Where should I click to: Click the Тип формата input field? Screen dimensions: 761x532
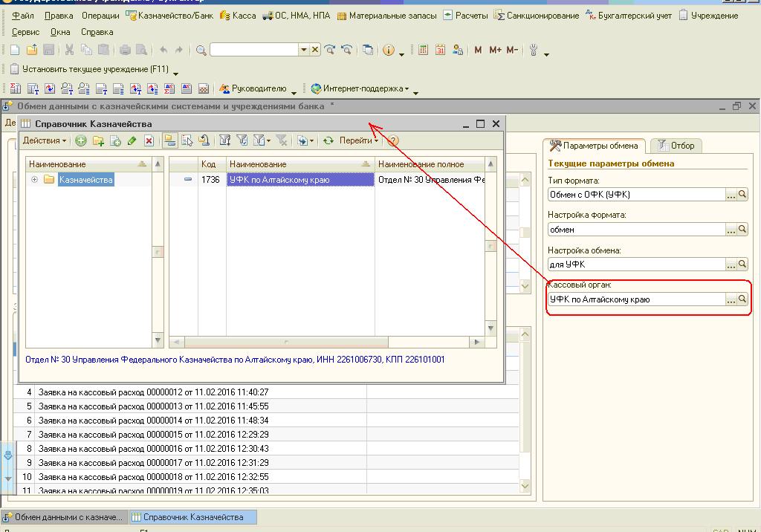click(x=635, y=195)
